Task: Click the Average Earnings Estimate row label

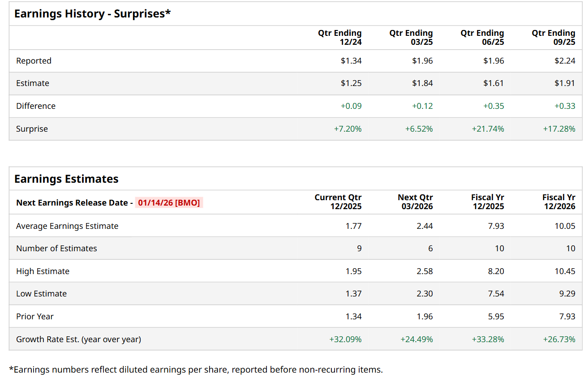Action: click(x=67, y=226)
